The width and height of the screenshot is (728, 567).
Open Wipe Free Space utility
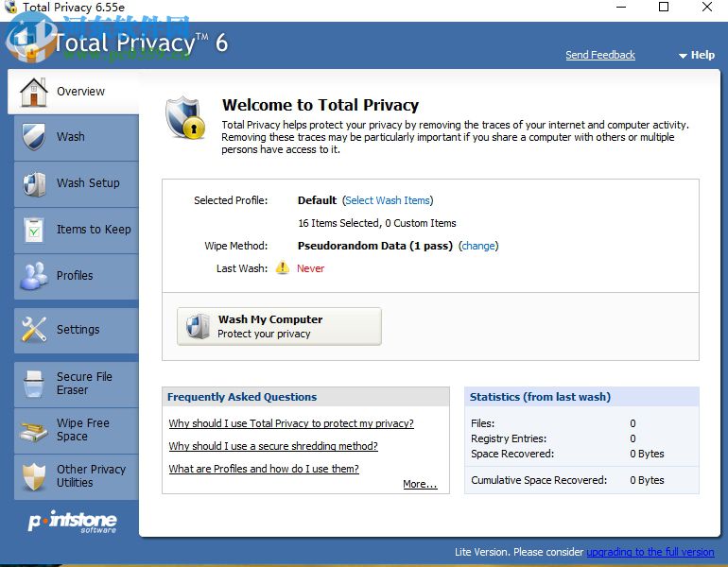point(77,431)
